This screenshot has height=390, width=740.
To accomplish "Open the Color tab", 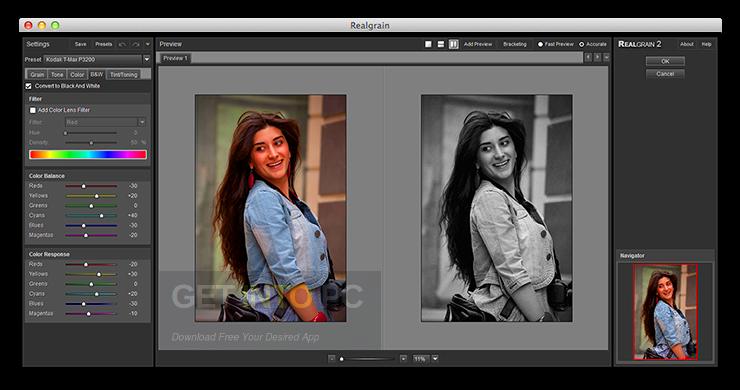I will (x=77, y=75).
